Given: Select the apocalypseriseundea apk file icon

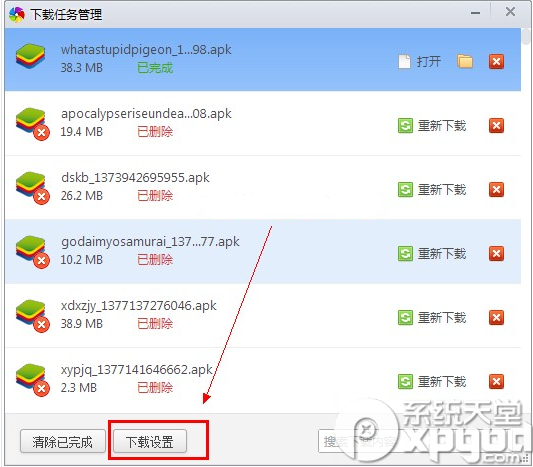Looking at the screenshot, I should point(32,124).
